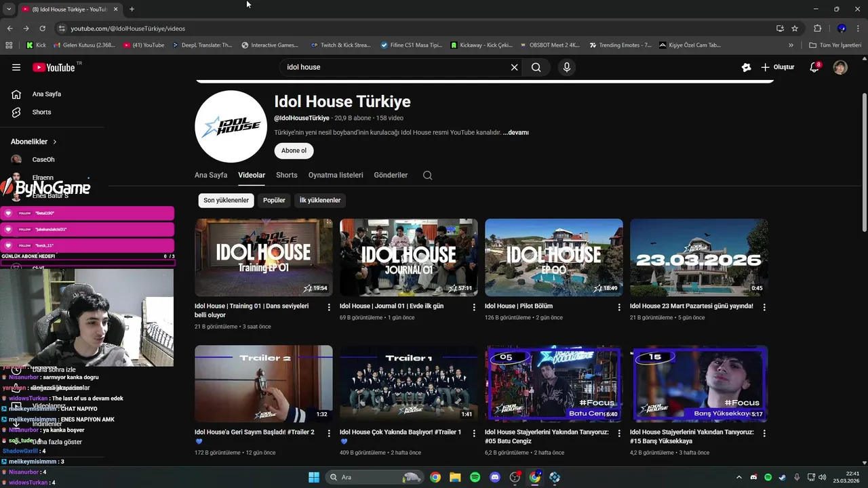
Task: Open the Gönderiler tab
Action: 391,175
